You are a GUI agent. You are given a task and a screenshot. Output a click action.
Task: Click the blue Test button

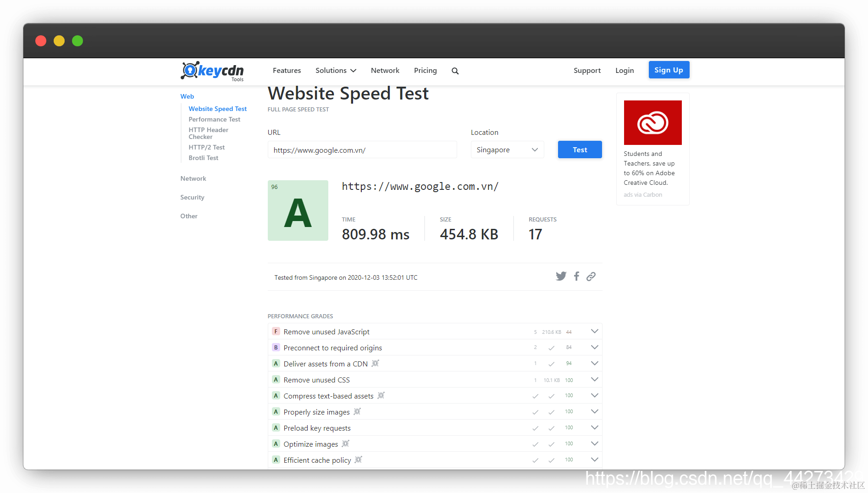pos(580,150)
